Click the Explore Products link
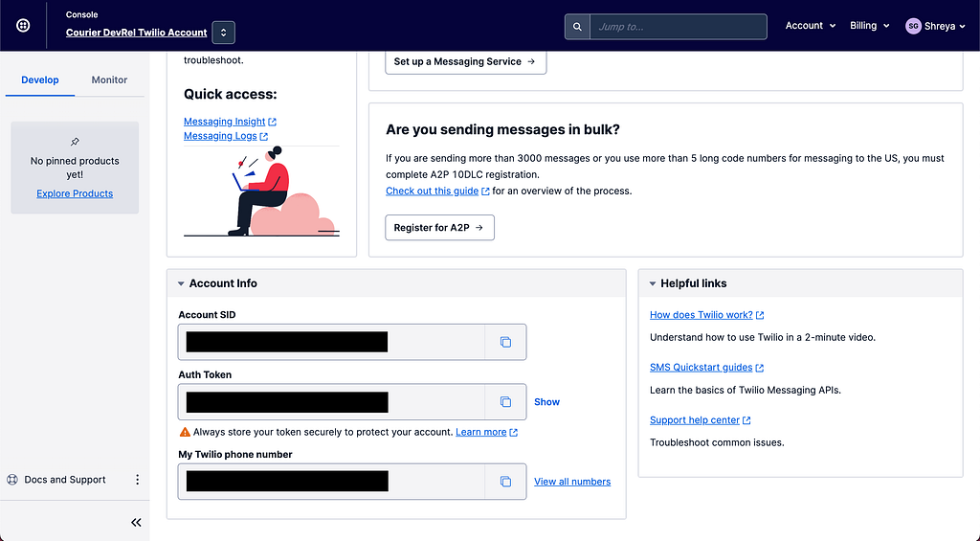This screenshot has width=980, height=541. point(75,193)
